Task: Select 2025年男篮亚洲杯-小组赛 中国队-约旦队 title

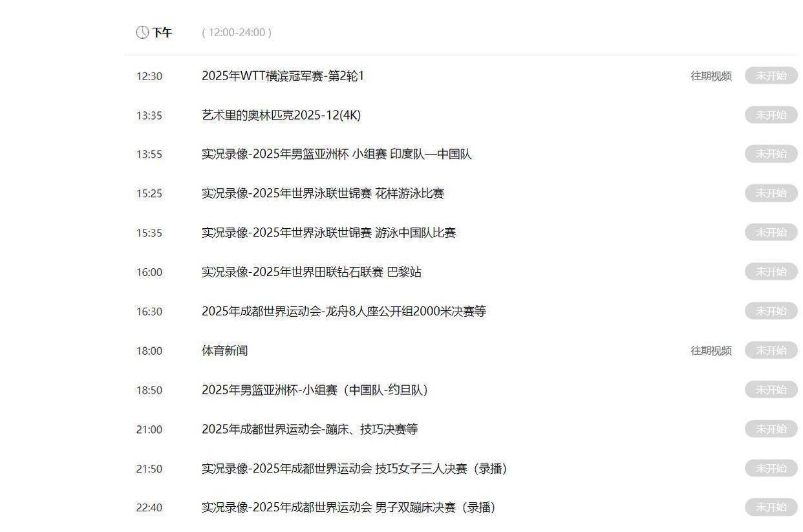Action: pyautogui.click(x=314, y=390)
